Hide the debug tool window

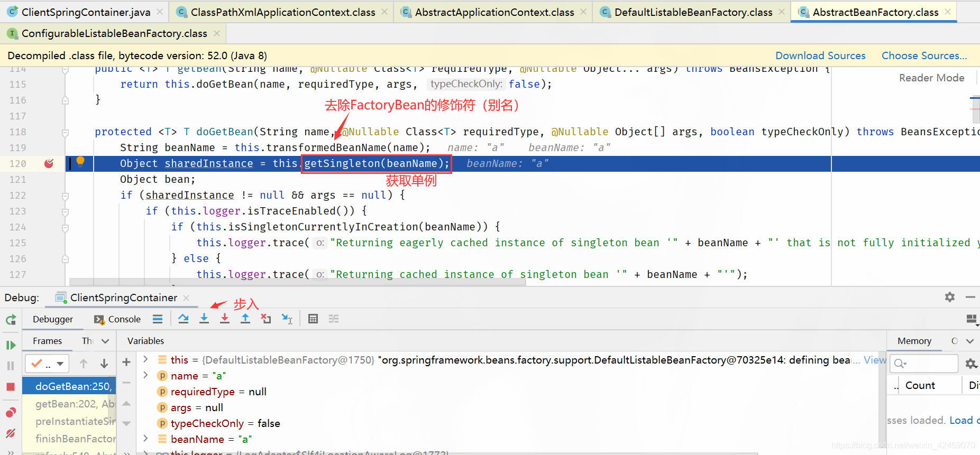click(970, 297)
